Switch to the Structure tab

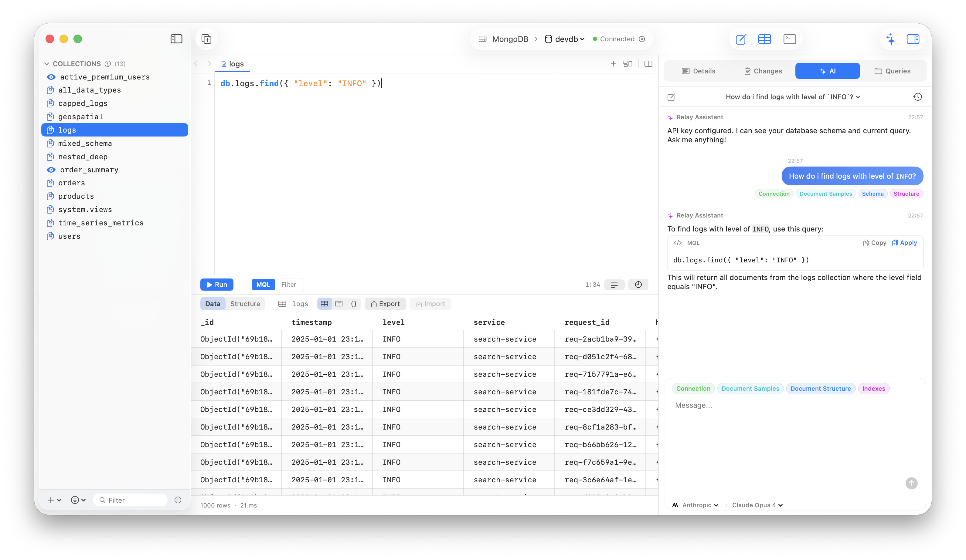(245, 303)
